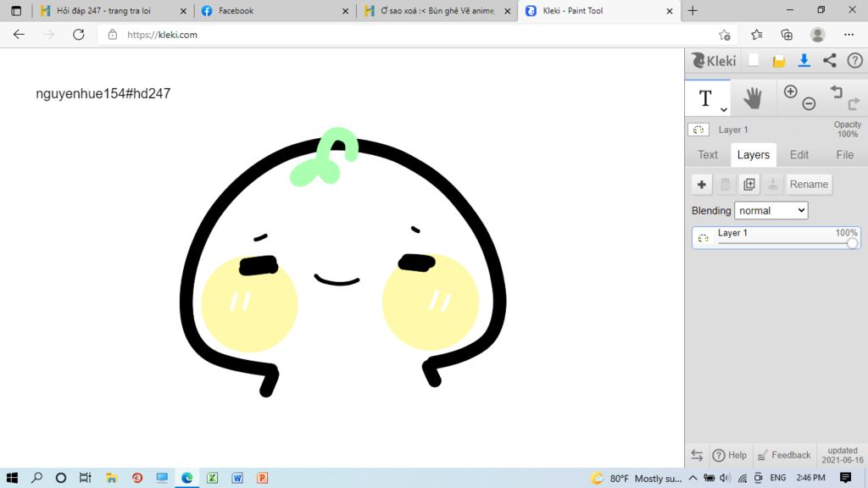The width and height of the screenshot is (868, 488).
Task: Select the Text tool
Action: 705,98
